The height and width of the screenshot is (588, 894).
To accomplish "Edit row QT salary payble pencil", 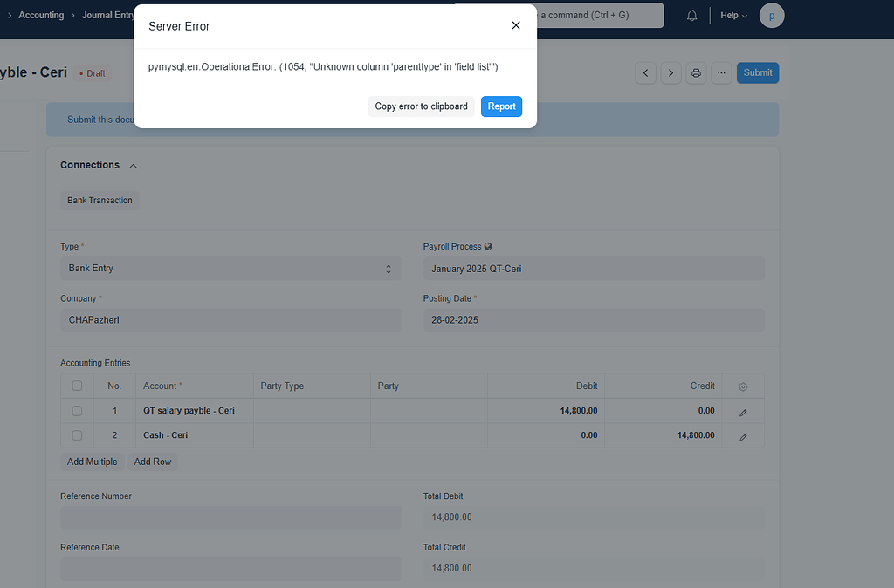I will (743, 412).
